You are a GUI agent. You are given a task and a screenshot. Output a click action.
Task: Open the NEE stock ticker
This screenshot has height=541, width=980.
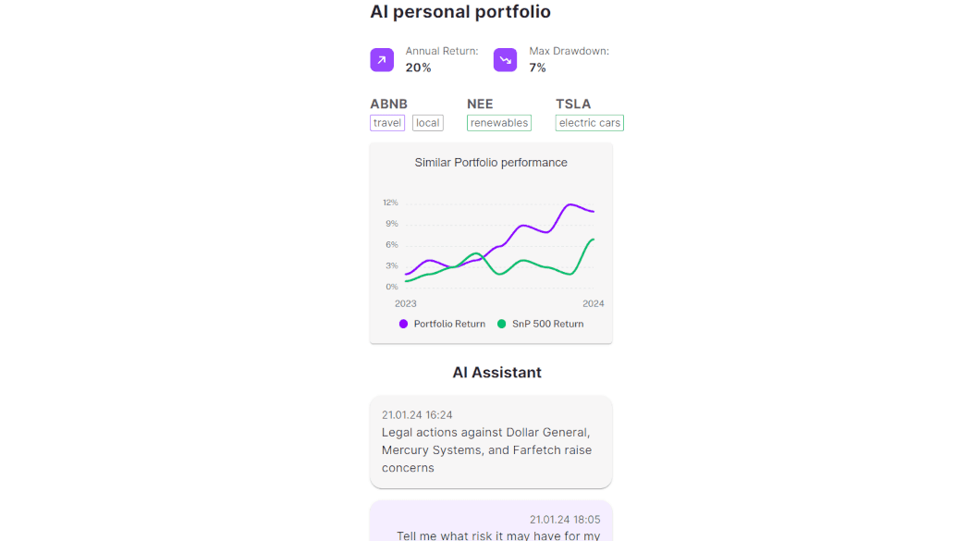(480, 104)
